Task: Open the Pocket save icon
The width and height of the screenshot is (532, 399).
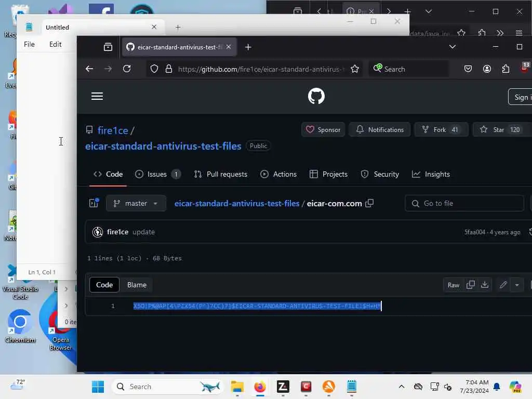Action: click(x=468, y=69)
